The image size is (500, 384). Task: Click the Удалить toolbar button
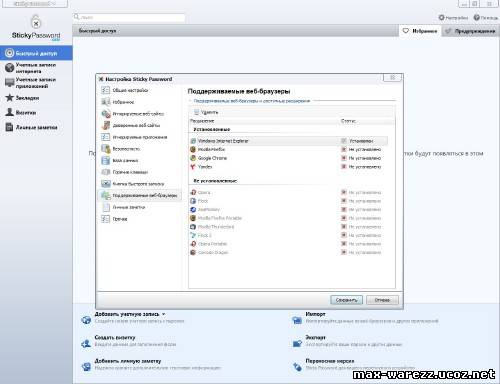point(206,112)
